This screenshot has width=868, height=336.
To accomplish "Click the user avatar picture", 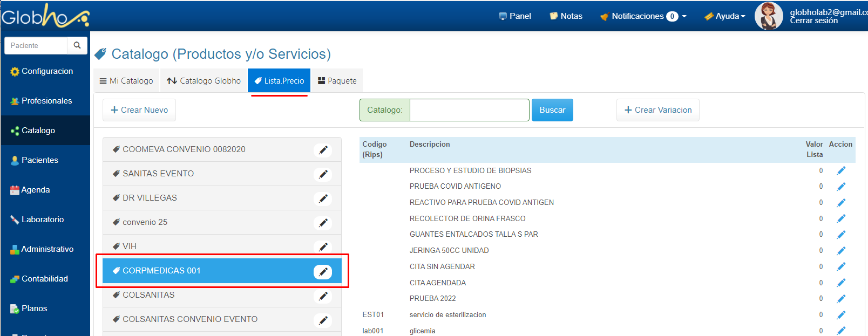I will [x=769, y=16].
